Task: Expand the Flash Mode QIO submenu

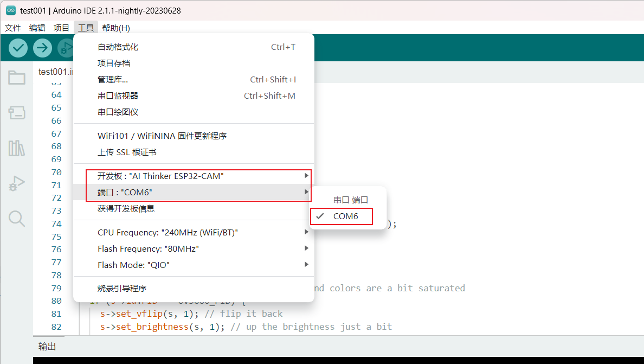Action: (x=194, y=265)
